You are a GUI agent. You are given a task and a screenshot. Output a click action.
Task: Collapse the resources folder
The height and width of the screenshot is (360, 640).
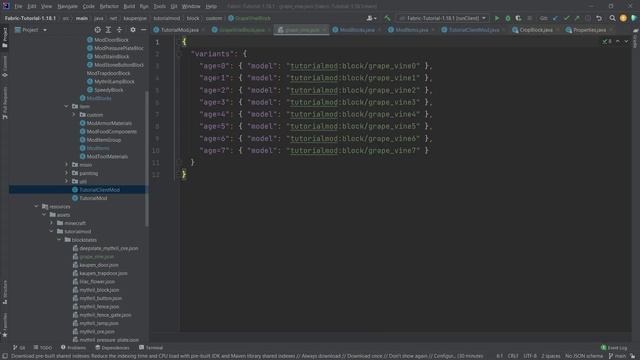click(x=36, y=207)
